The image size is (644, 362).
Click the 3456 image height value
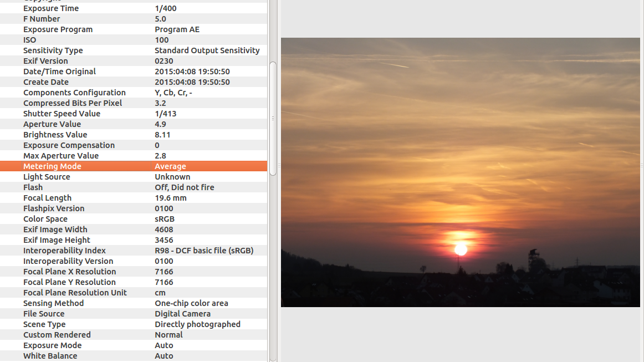coord(164,240)
